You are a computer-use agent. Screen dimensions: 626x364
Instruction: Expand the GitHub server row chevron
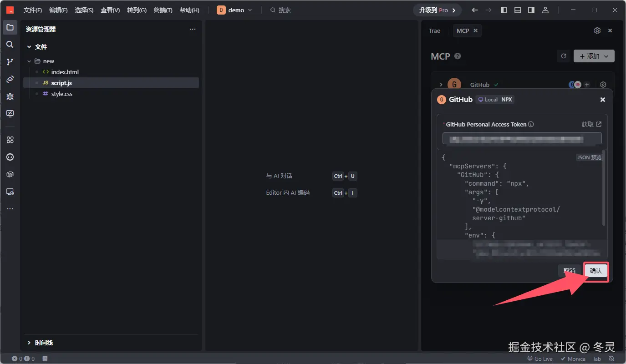pos(441,85)
